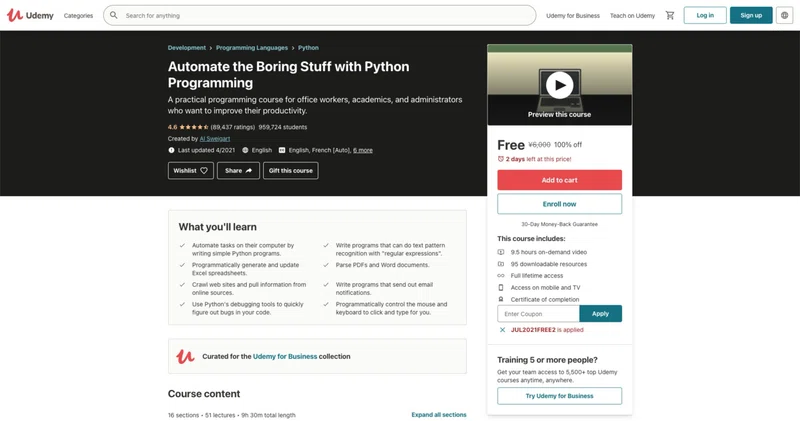This screenshot has width=800, height=421.
Task: Click the Share button label
Action: coord(233,170)
